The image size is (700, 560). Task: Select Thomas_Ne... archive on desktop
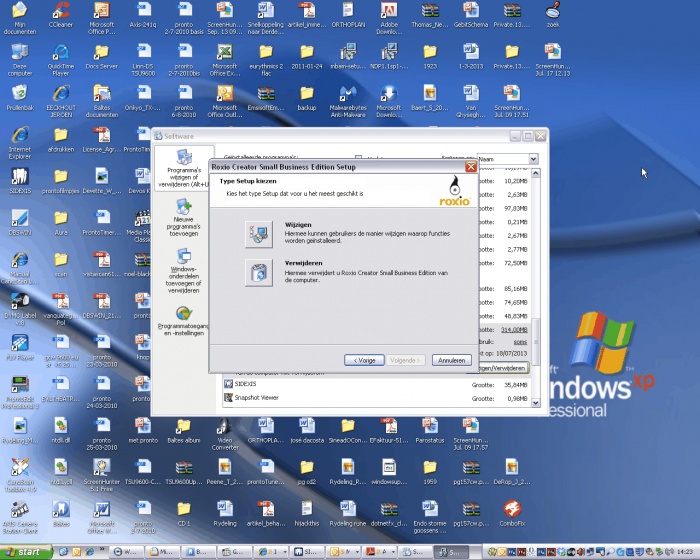(430, 15)
